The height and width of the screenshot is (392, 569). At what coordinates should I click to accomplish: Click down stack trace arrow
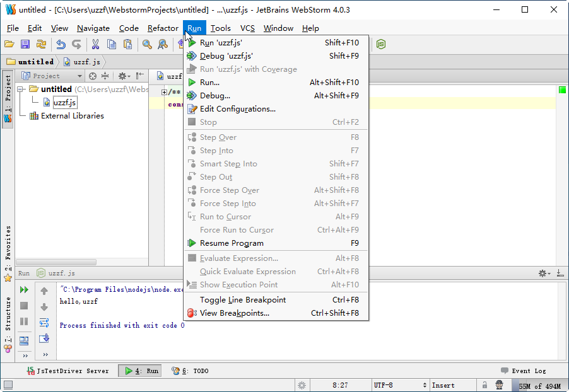tap(44, 307)
